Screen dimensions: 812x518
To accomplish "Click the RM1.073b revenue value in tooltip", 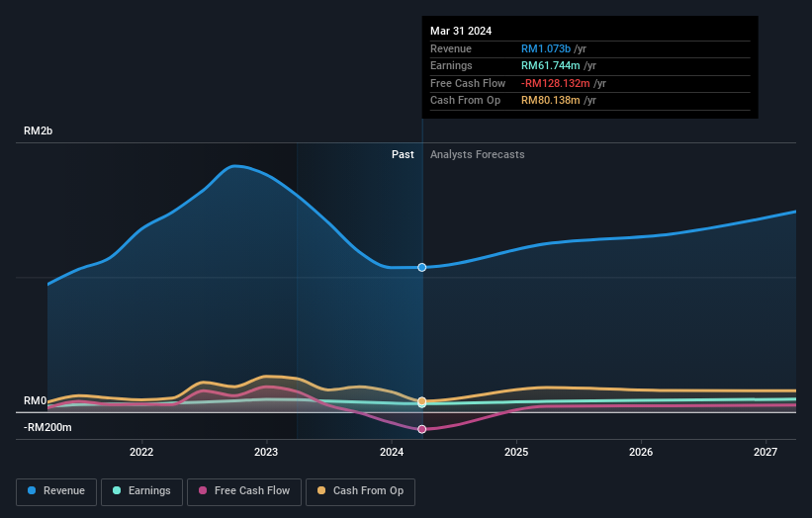I will (x=546, y=48).
